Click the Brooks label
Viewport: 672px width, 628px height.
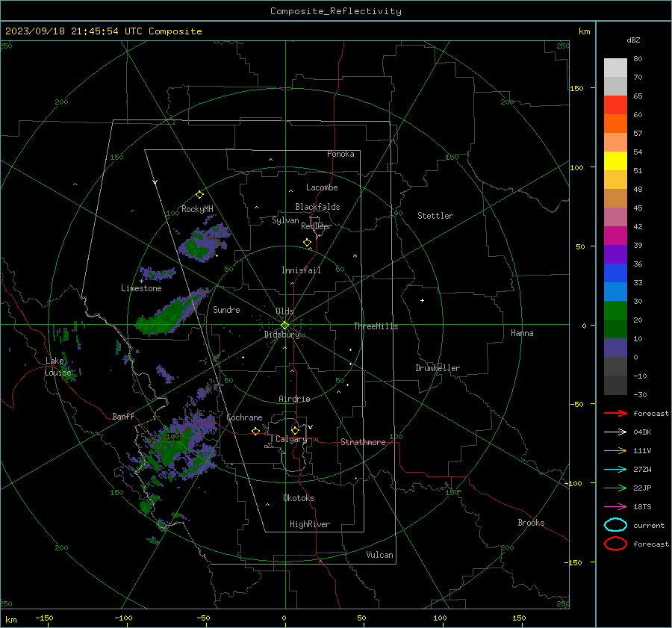(x=531, y=523)
